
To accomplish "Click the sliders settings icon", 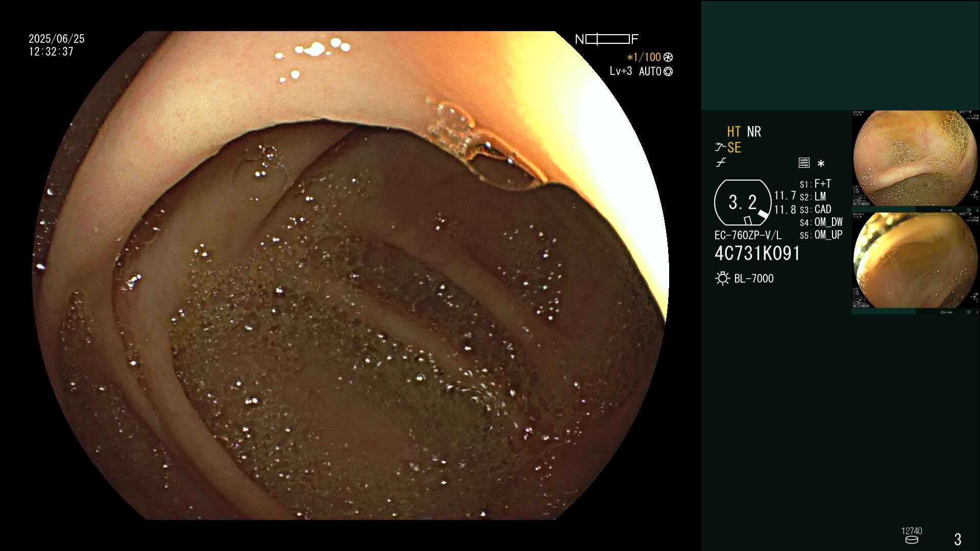I will tap(804, 163).
